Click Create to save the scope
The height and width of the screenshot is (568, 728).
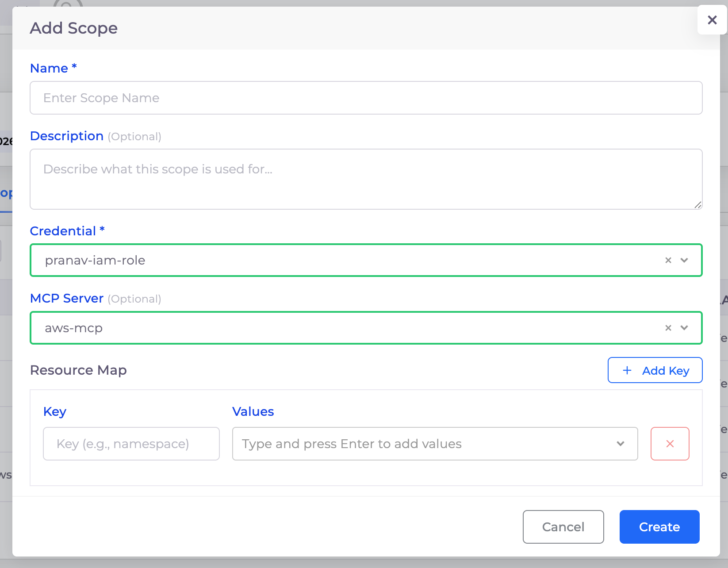point(659,527)
